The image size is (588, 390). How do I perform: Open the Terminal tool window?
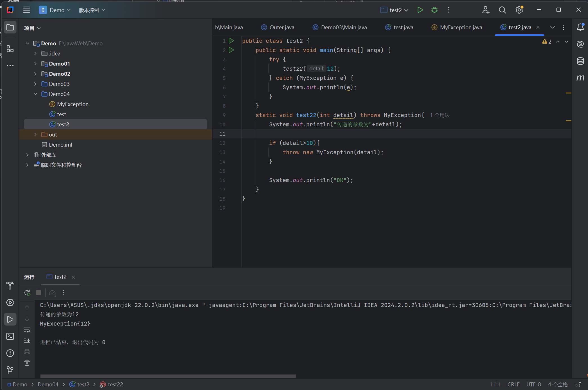pos(10,336)
